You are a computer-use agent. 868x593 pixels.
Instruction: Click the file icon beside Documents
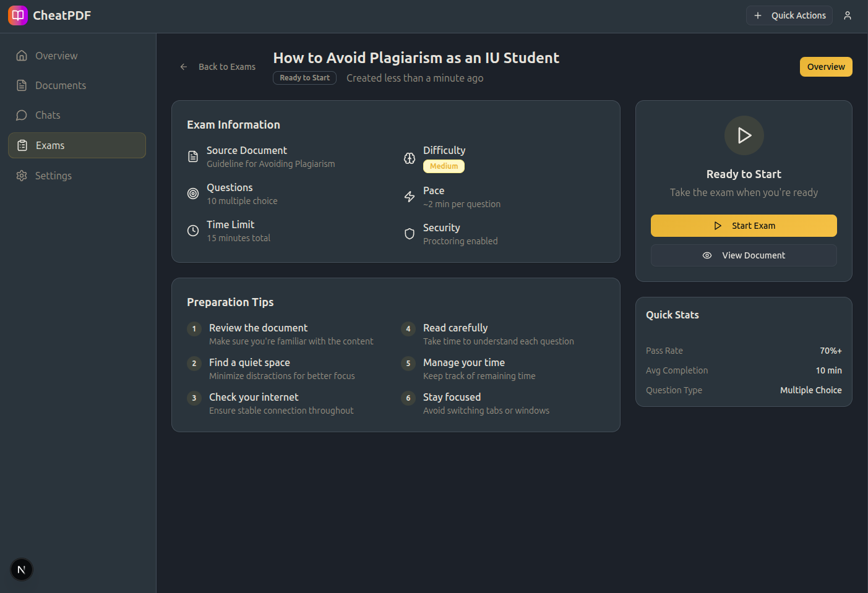[x=22, y=85]
